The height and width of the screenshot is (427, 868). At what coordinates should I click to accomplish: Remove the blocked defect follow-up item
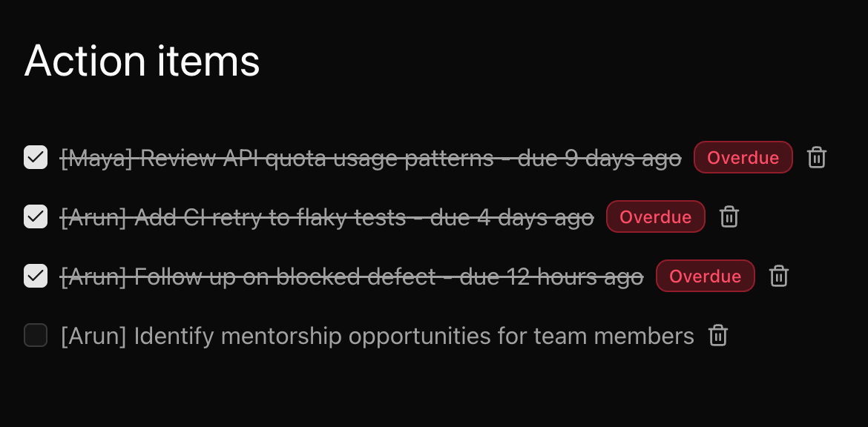pos(778,276)
